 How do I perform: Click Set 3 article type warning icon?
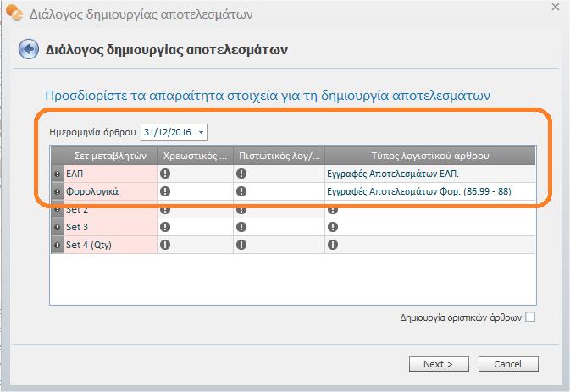coord(333,227)
